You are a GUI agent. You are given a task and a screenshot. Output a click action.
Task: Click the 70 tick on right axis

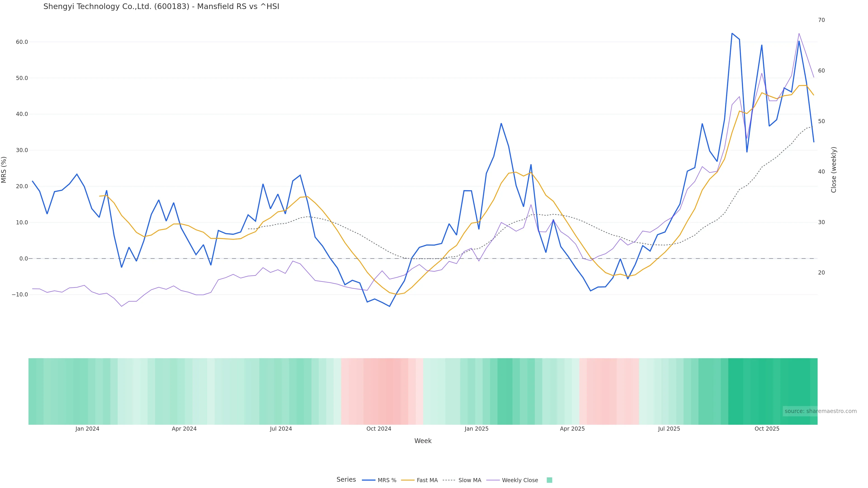click(821, 20)
